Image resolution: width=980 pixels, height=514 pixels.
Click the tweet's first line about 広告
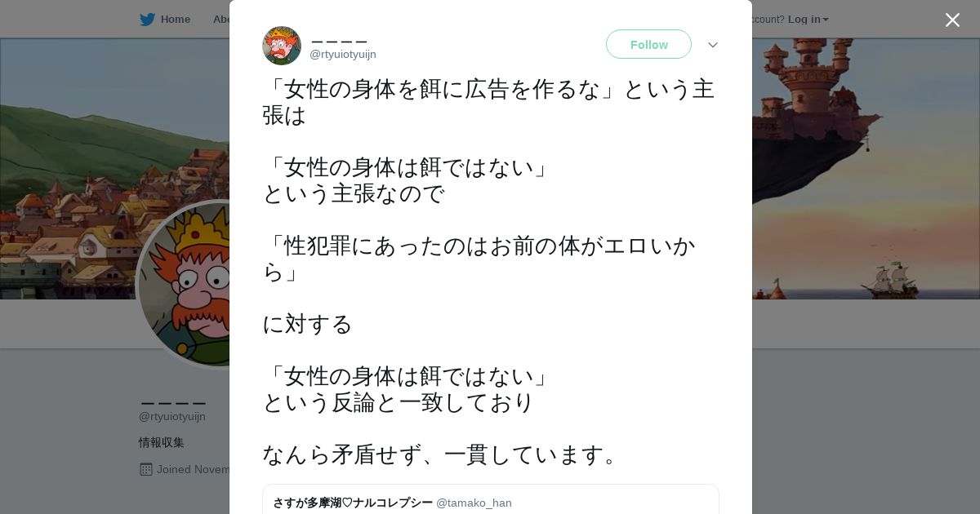[488, 89]
